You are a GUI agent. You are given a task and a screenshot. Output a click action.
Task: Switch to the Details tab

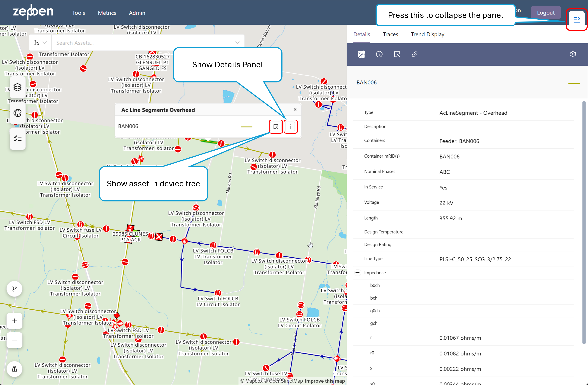pos(362,34)
